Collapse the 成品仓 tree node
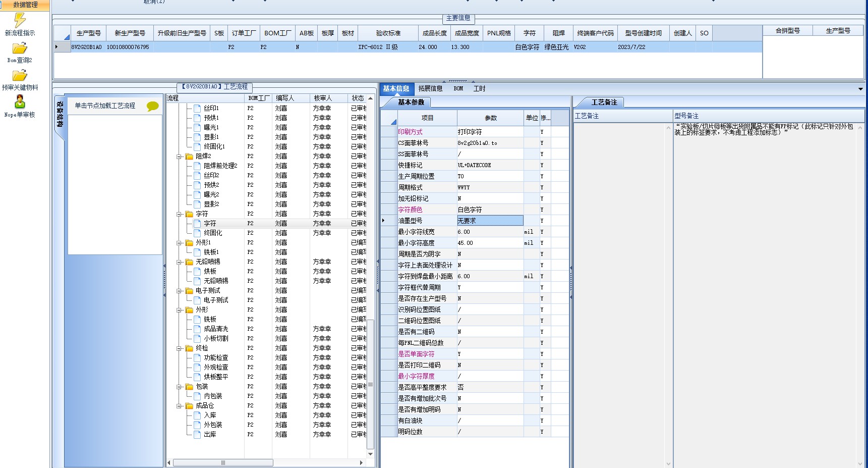This screenshot has height=468, width=868. point(179,406)
